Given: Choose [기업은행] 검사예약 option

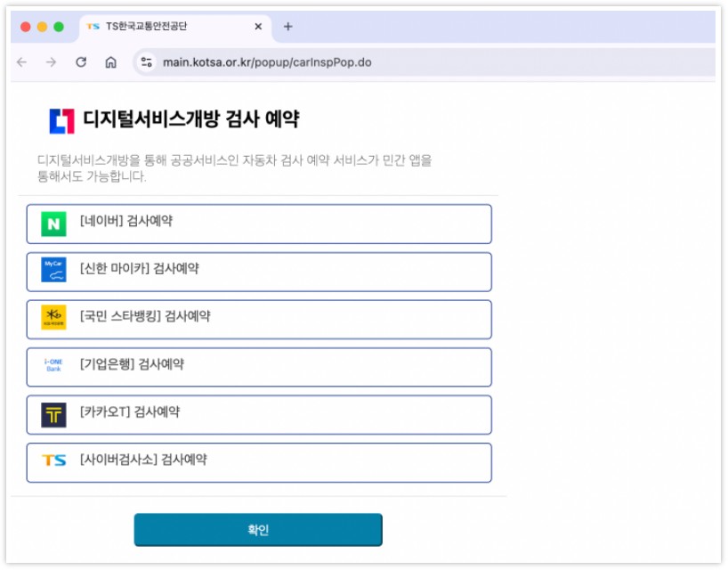Looking at the screenshot, I should 259,367.
